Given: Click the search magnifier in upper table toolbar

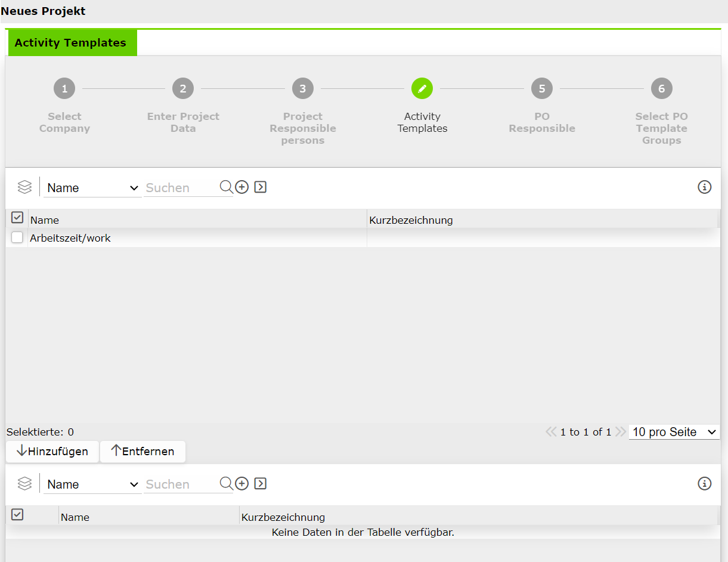Looking at the screenshot, I should coord(227,187).
